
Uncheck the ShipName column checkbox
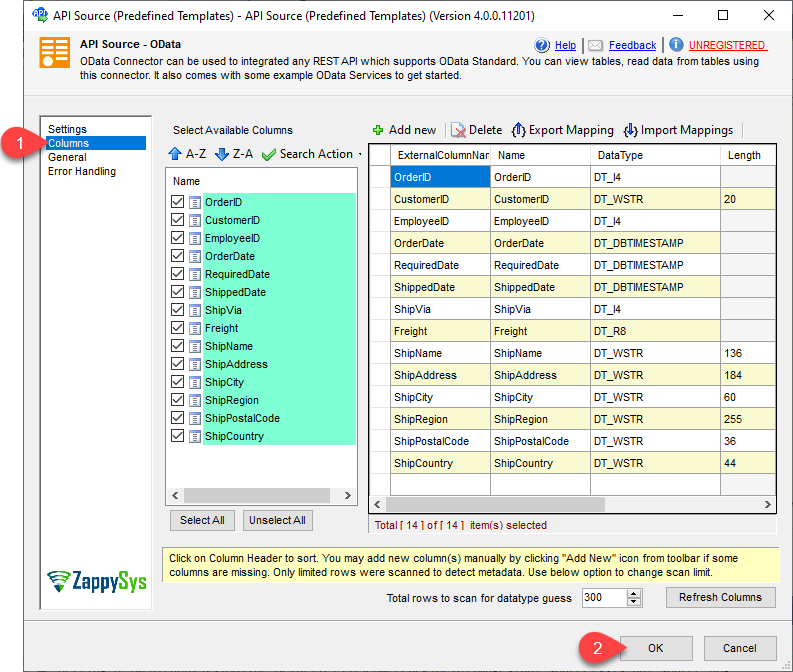pyautogui.click(x=178, y=346)
